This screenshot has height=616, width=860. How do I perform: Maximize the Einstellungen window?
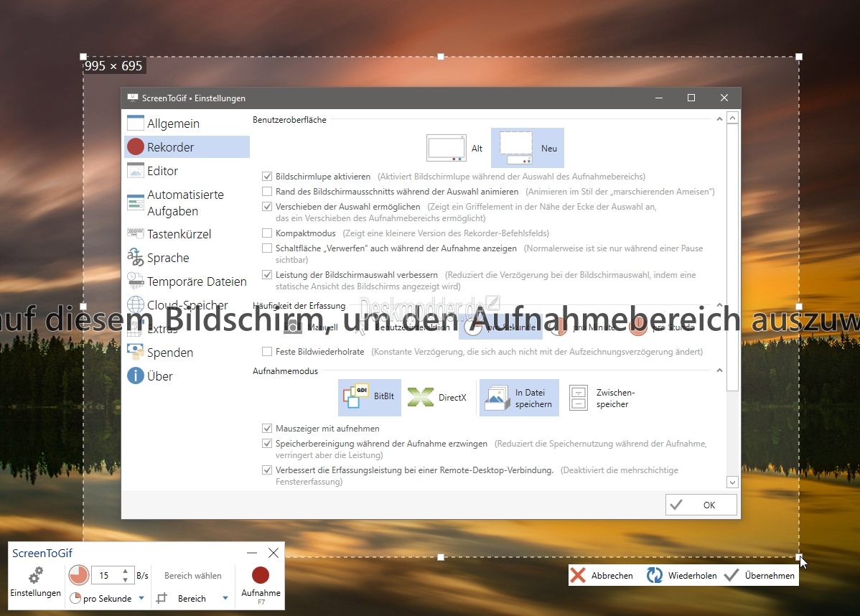[x=691, y=98]
